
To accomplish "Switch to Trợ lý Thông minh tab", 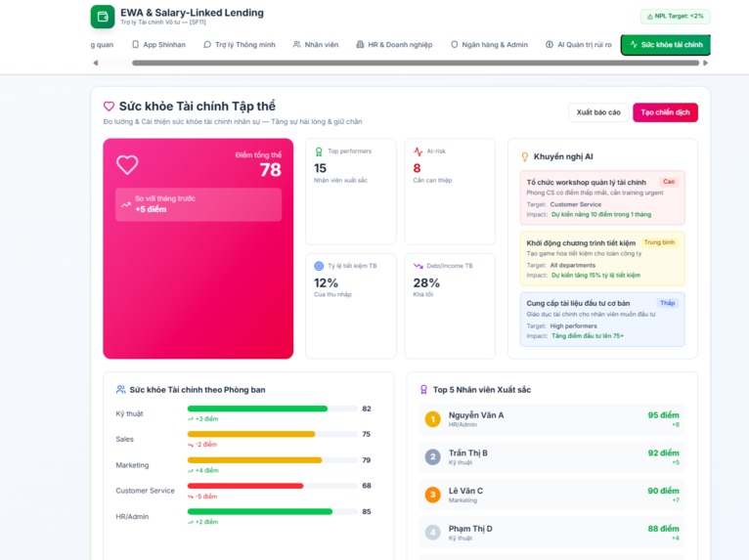I will click(240, 44).
